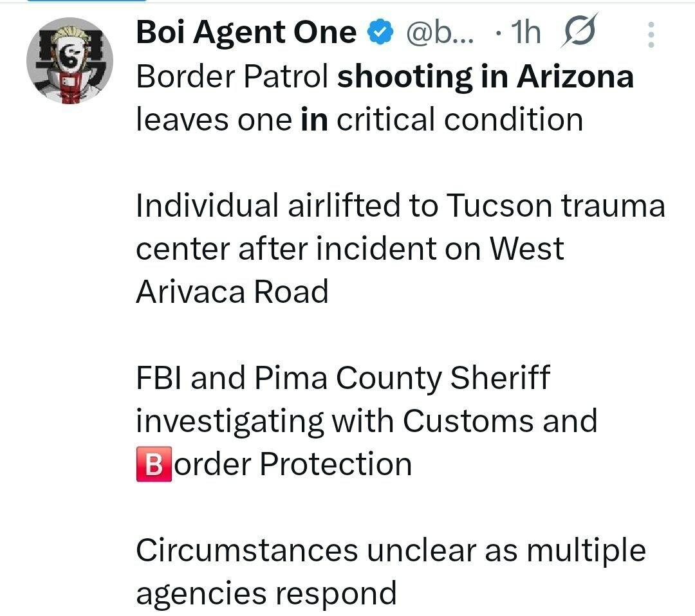Click the 'investigating with Customs and' line
The height and width of the screenshot is (616, 695).
[366, 421]
